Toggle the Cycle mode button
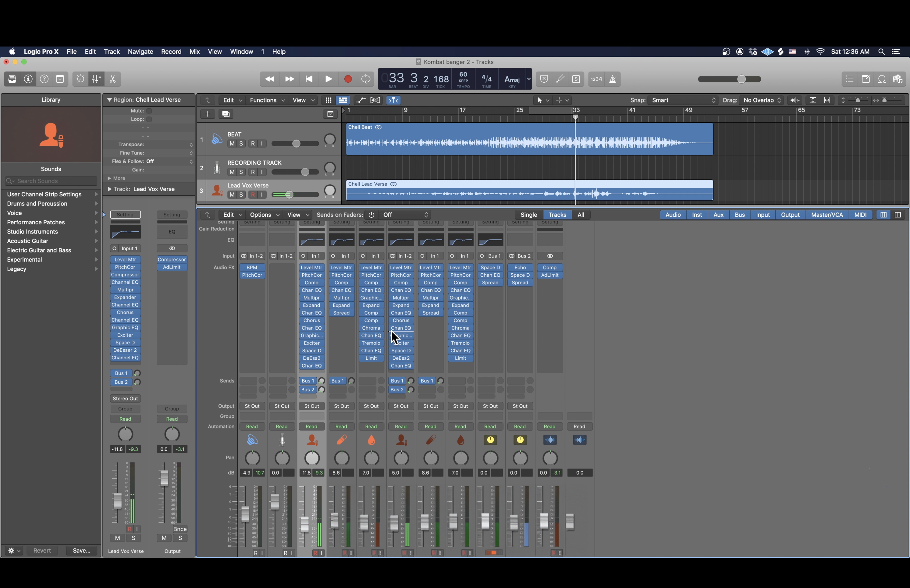 point(366,79)
